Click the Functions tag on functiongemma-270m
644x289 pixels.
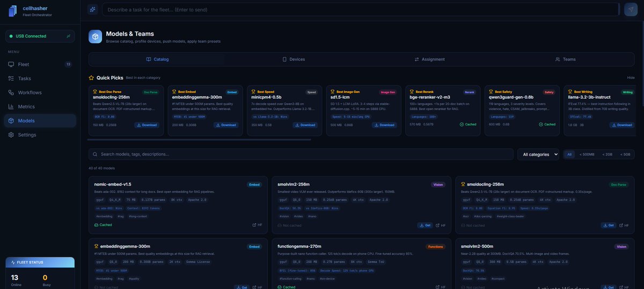435,247
